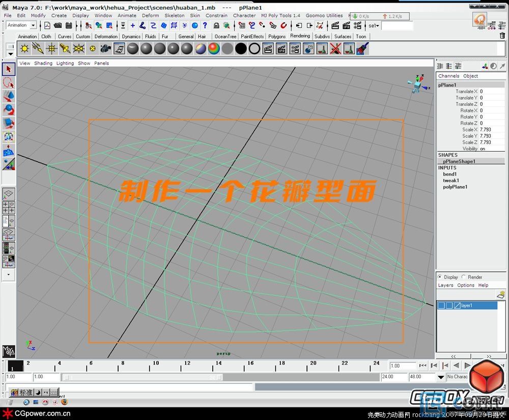Toggle select by component type mode
This screenshot has height=420, width=509.
coord(109,25)
